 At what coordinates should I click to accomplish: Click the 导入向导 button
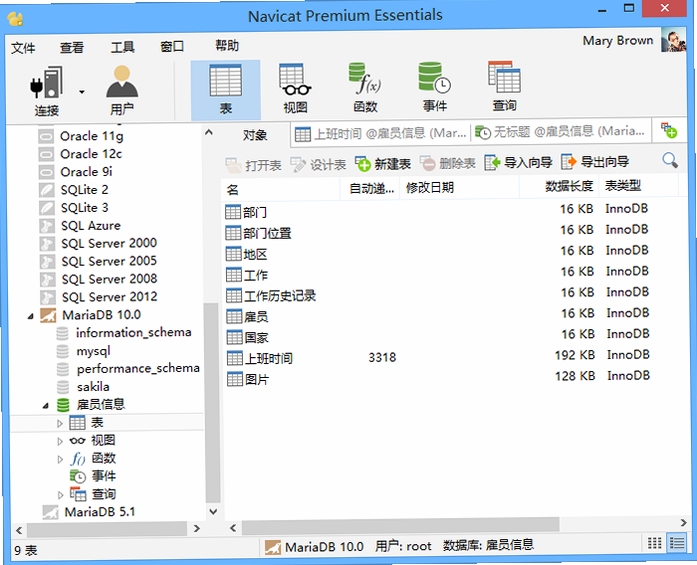[518, 162]
